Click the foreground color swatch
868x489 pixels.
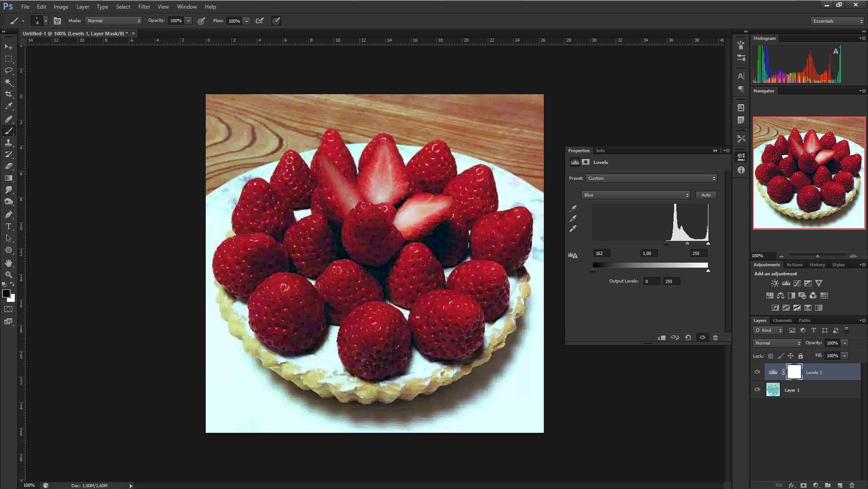tap(6, 294)
